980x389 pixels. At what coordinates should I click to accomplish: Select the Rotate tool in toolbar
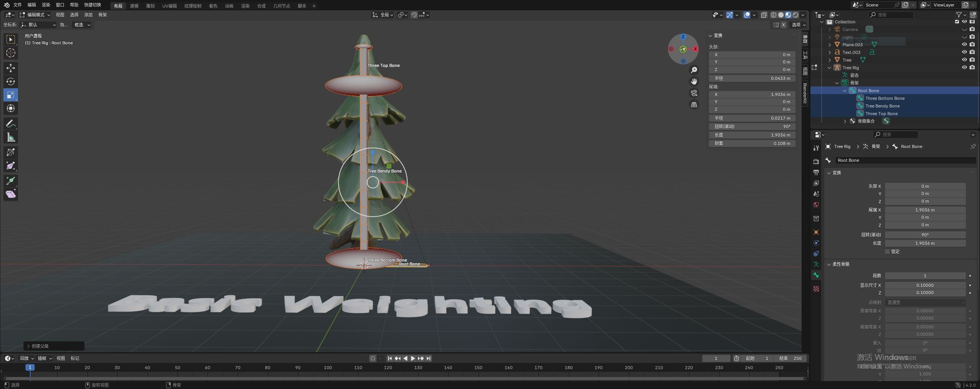tap(11, 81)
